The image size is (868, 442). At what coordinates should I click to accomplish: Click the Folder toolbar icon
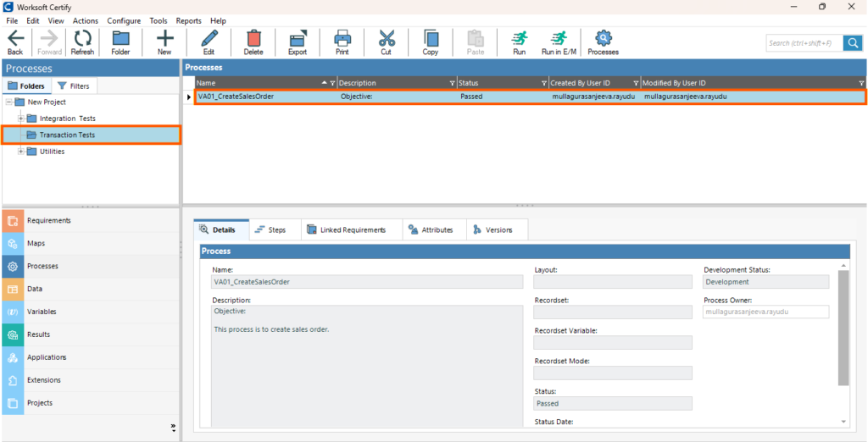click(120, 42)
